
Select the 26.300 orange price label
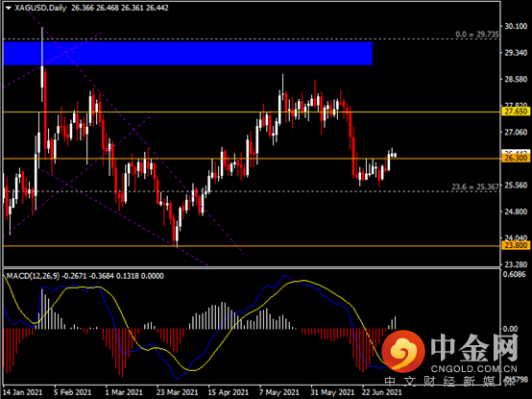516,158
